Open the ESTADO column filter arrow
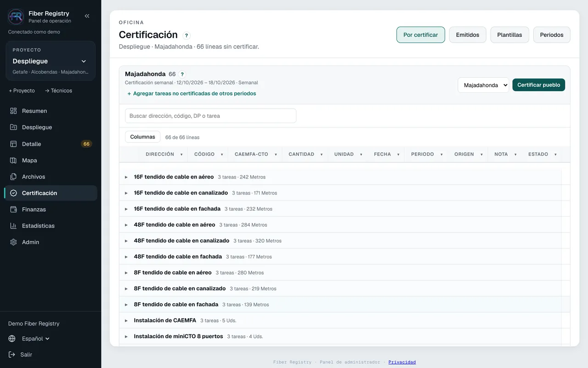Screen dimensions: 588x368 click(x=555, y=155)
